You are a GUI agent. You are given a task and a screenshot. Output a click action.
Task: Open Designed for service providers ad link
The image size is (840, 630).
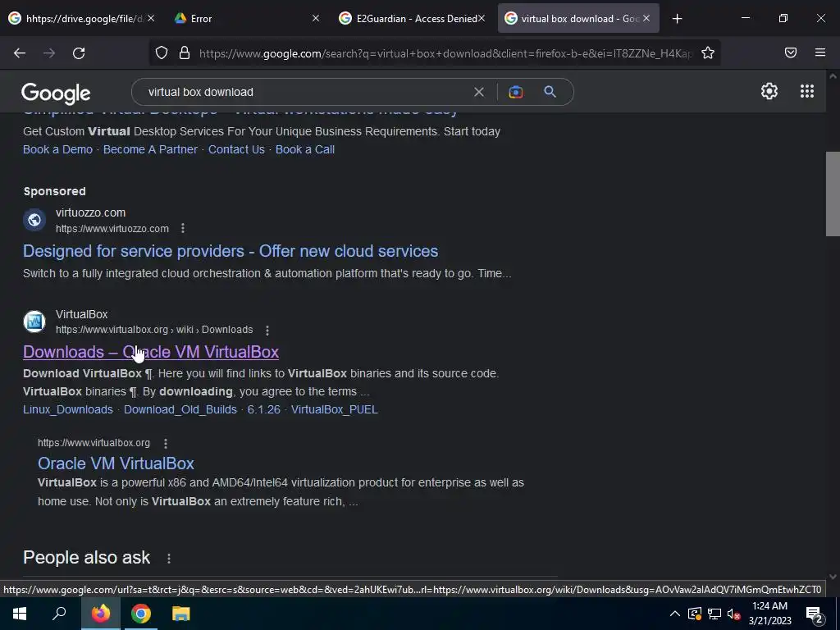coord(231,251)
